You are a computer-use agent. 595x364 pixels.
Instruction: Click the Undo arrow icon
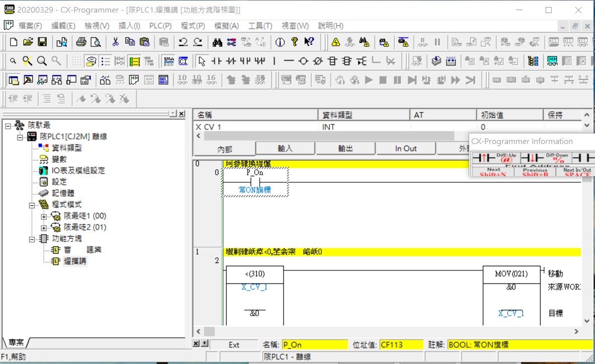(x=183, y=42)
